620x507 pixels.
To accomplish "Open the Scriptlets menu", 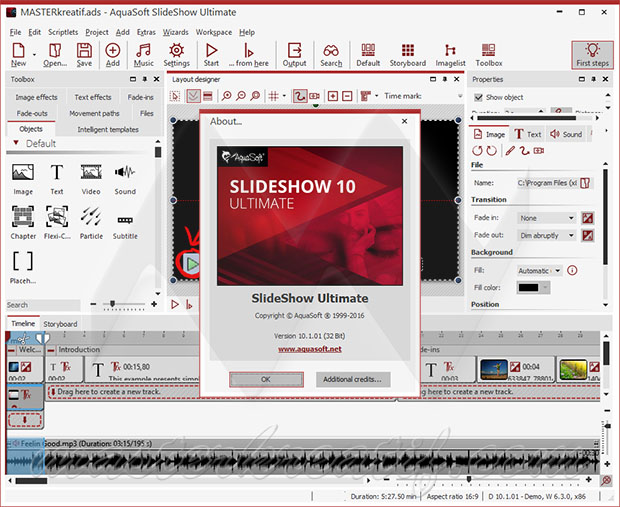I will point(63,32).
